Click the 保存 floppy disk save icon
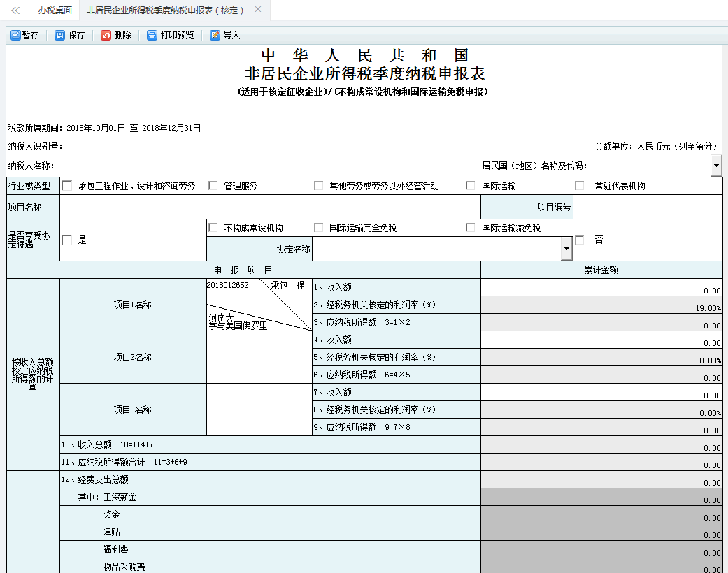The image size is (728, 573). (x=59, y=34)
